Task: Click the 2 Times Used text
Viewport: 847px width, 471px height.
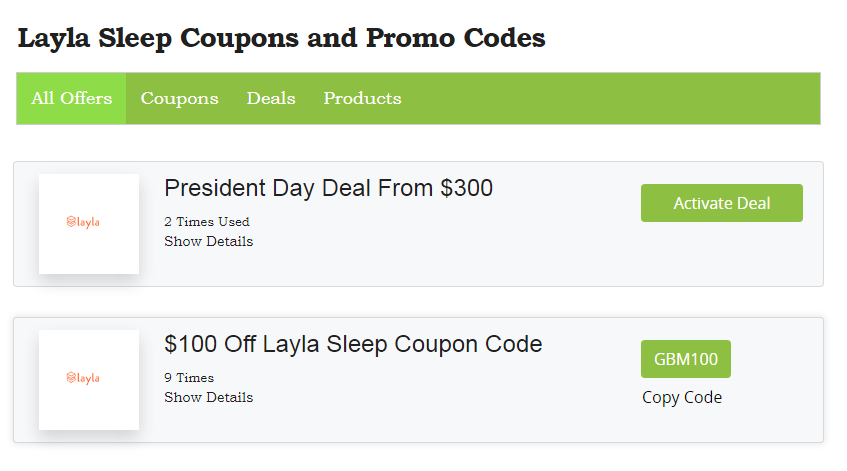Action: (206, 221)
